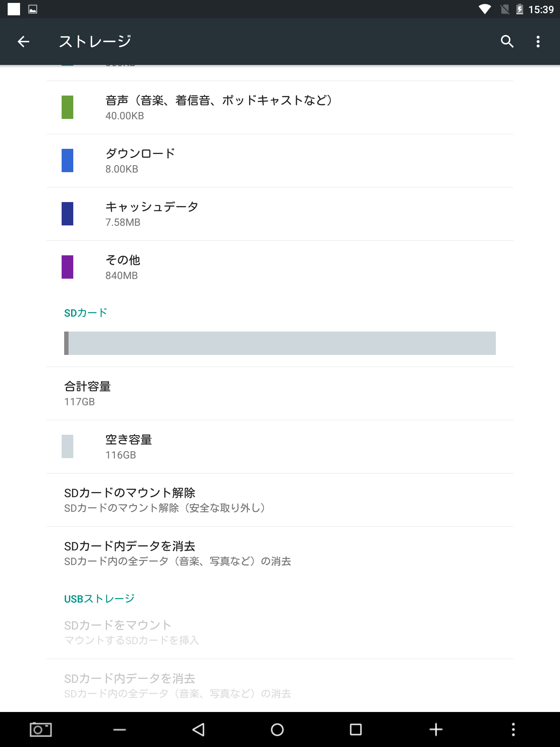
Task: Tap the SD card usage bar
Action: coord(280,343)
